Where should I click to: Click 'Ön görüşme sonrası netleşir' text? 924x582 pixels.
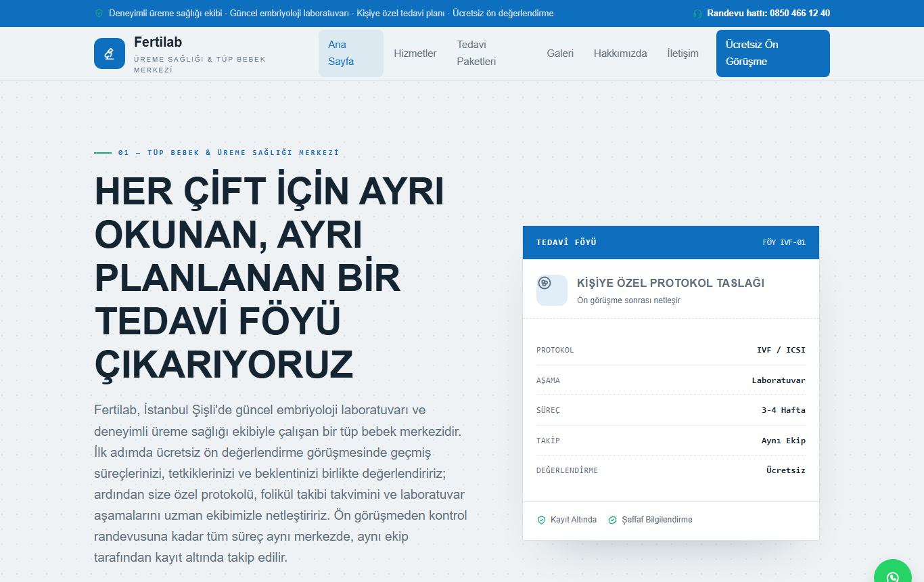628,300
